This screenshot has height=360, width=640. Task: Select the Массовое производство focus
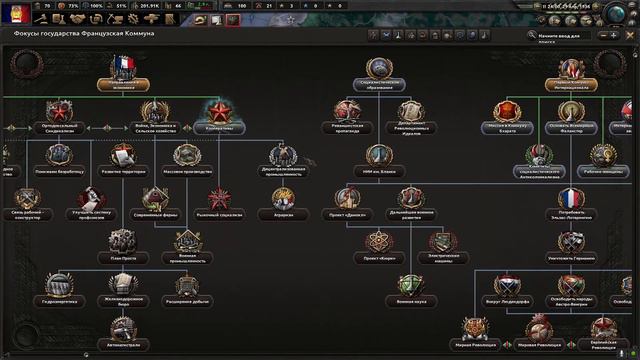tap(187, 161)
